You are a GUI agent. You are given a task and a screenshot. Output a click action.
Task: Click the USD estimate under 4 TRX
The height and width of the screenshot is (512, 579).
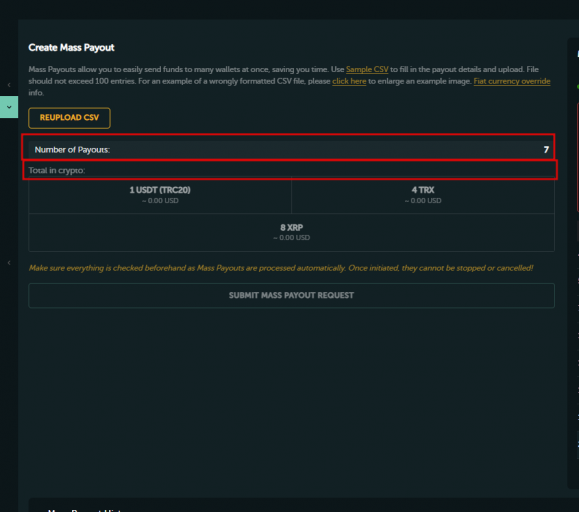[x=423, y=200]
